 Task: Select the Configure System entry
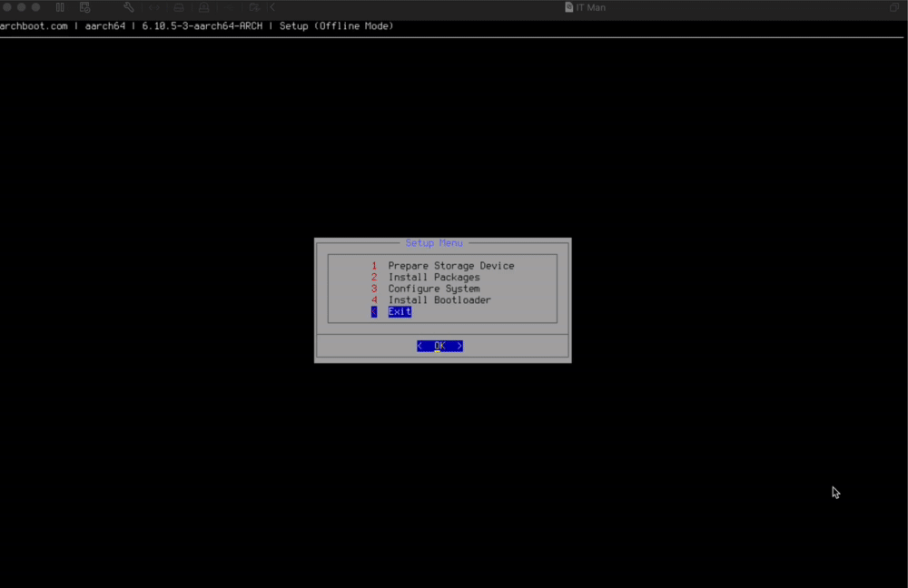point(433,289)
